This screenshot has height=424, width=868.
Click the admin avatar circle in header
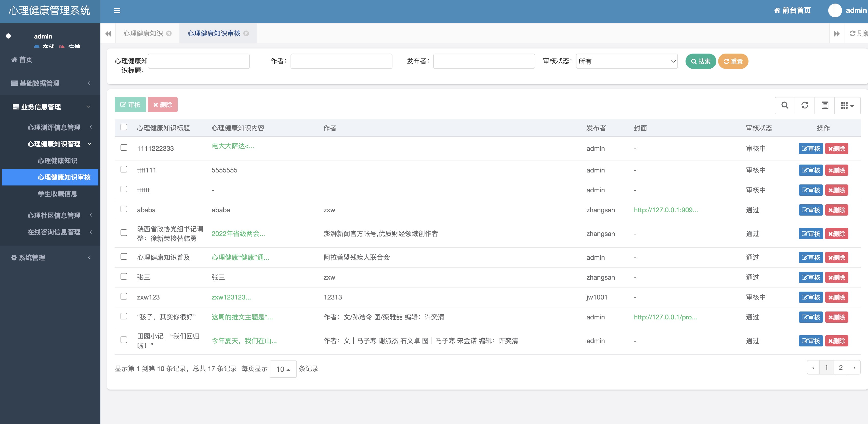[x=835, y=10]
